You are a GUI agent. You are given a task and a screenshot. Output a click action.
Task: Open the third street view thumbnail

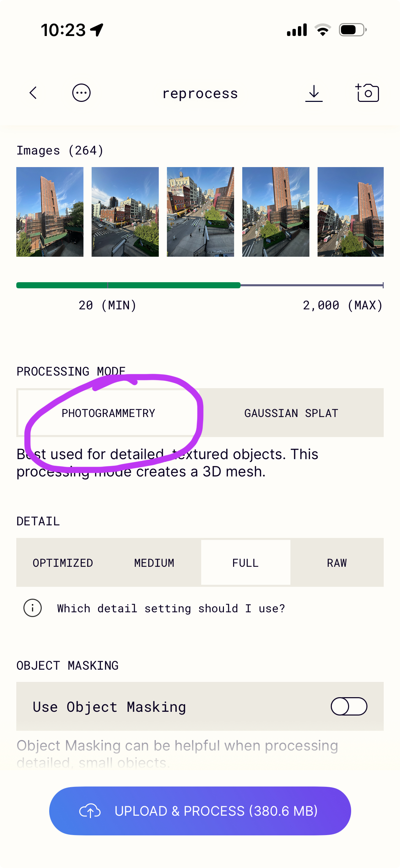click(x=200, y=212)
